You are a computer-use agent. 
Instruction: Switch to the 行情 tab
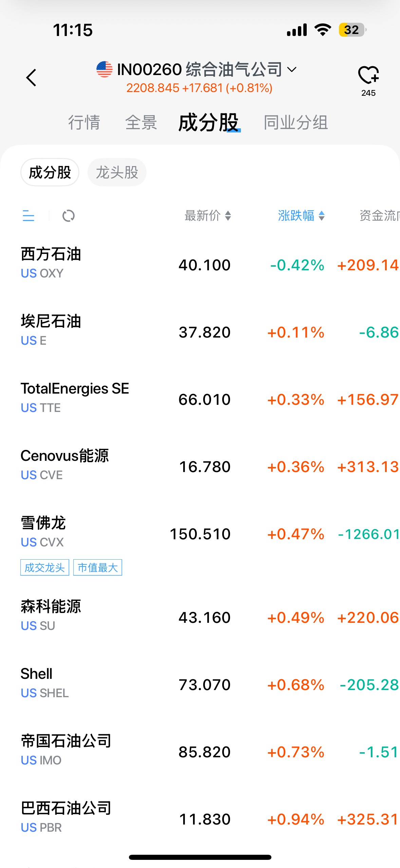coord(84,123)
